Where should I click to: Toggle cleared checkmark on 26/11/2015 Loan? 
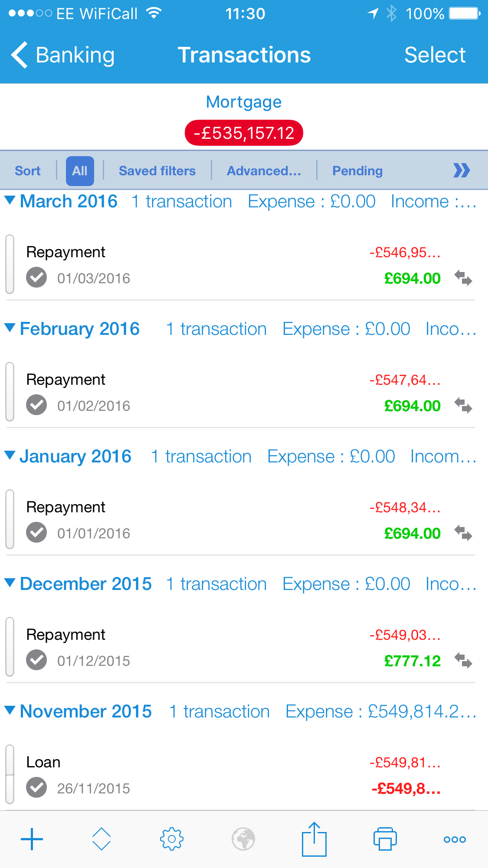tap(36, 788)
